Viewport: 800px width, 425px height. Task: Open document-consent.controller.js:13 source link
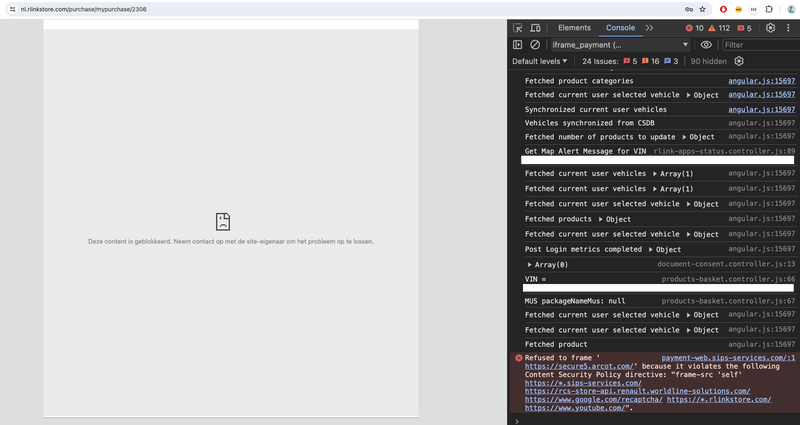(726, 264)
